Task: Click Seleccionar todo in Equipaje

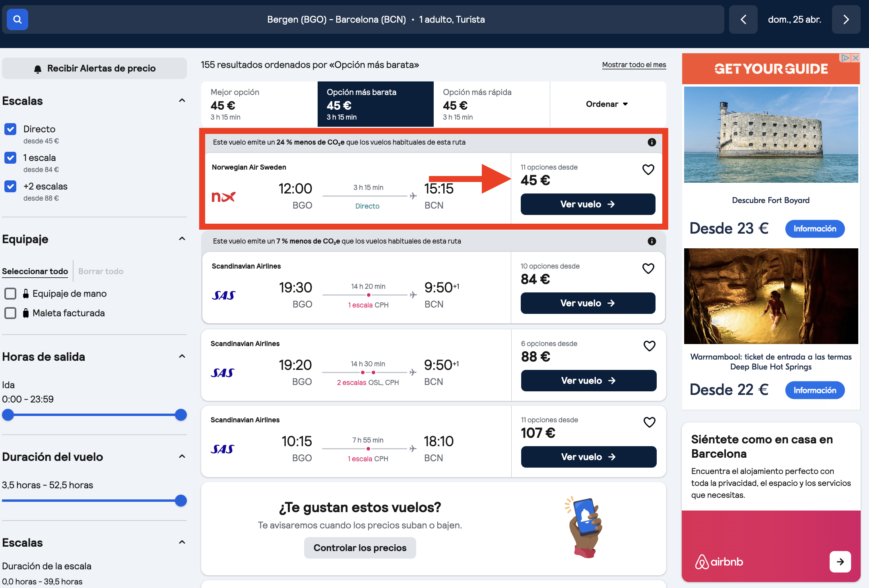Action: point(35,271)
